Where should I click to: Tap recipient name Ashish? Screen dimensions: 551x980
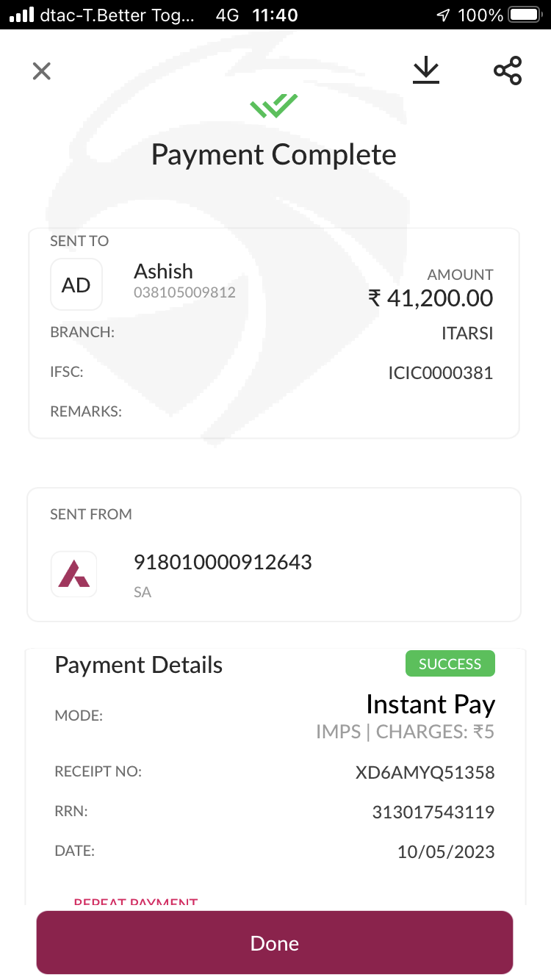(x=163, y=271)
